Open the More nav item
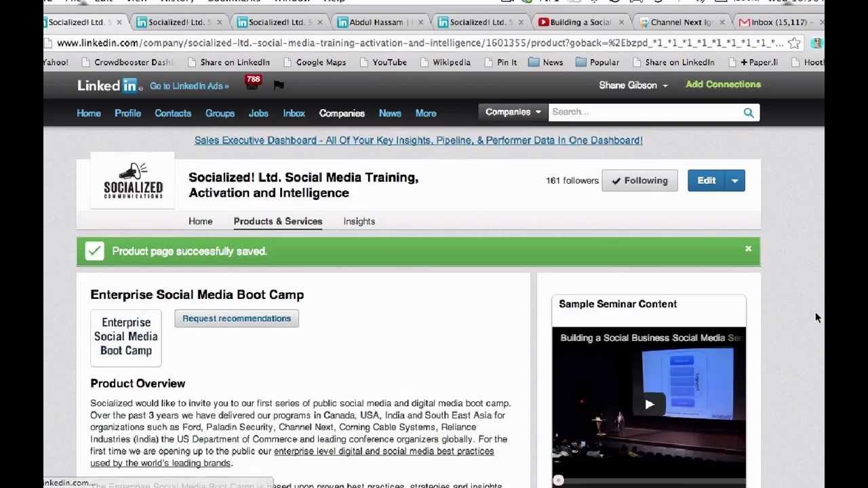Viewport: 868px width, 488px height. click(x=426, y=113)
